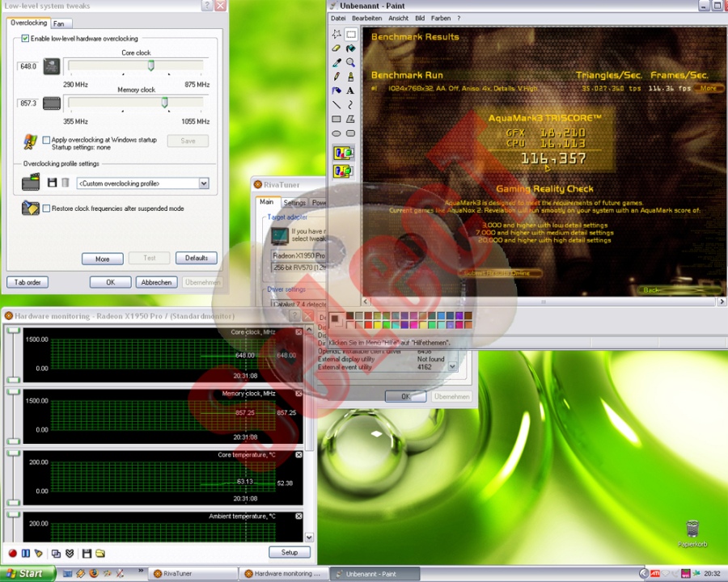Open the Windows Start menu
The height and width of the screenshot is (582, 728).
(x=27, y=574)
